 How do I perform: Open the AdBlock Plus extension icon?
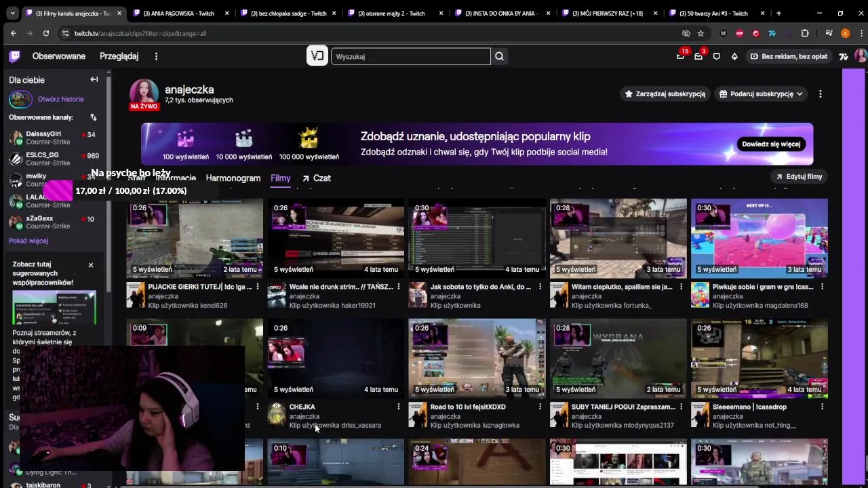pyautogui.click(x=740, y=33)
